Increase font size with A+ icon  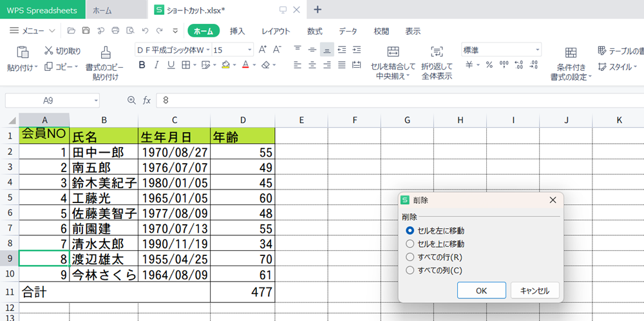pos(263,50)
